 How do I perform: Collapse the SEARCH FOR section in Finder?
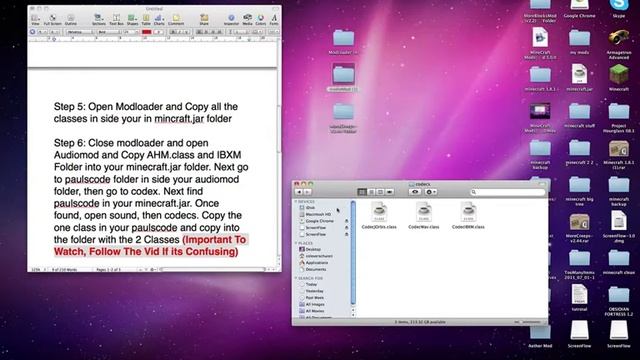click(296, 278)
